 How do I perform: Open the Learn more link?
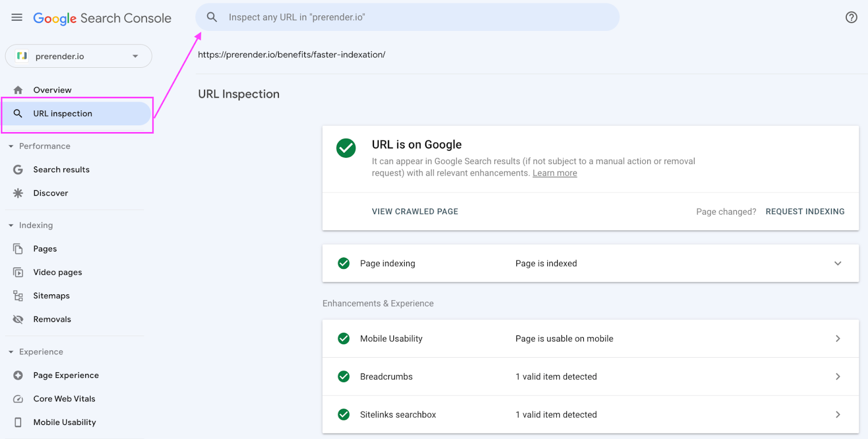pos(554,173)
